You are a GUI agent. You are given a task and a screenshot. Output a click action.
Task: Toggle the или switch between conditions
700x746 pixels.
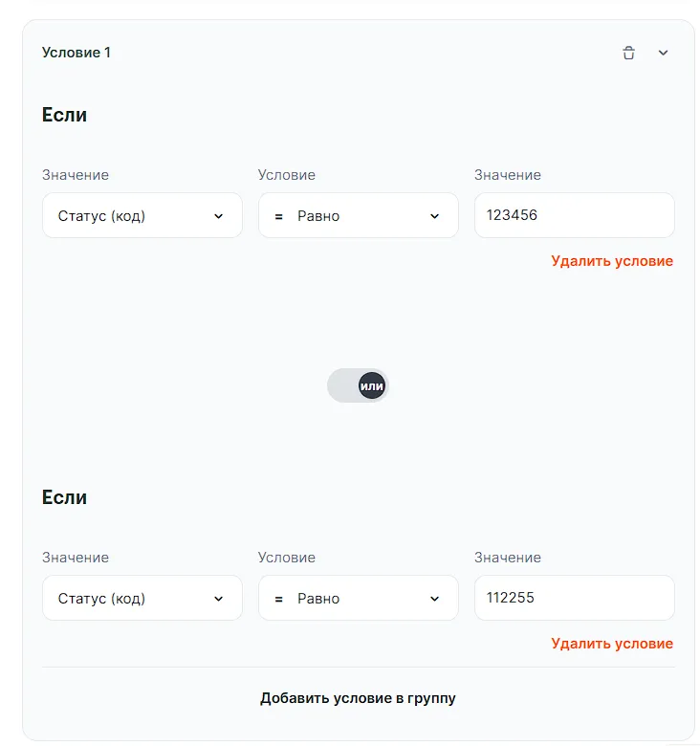358,386
